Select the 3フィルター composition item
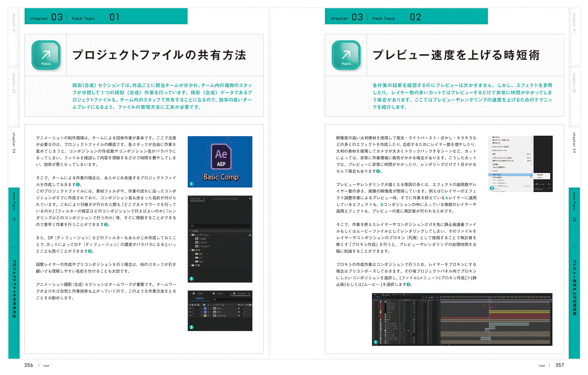Screen dimensions: 588x375 point(203,246)
